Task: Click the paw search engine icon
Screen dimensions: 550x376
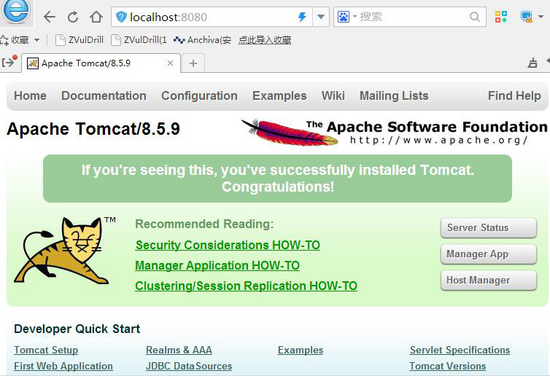Action: pos(343,16)
